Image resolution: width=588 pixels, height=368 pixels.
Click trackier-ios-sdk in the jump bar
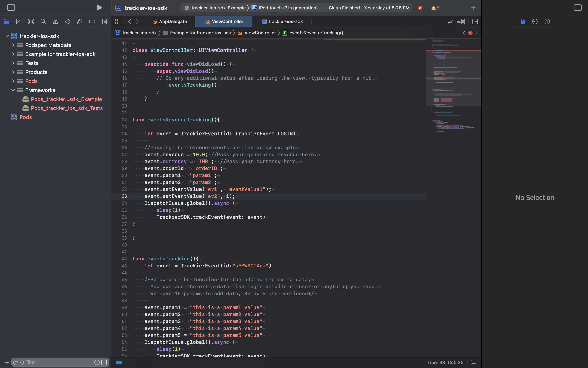click(136, 33)
